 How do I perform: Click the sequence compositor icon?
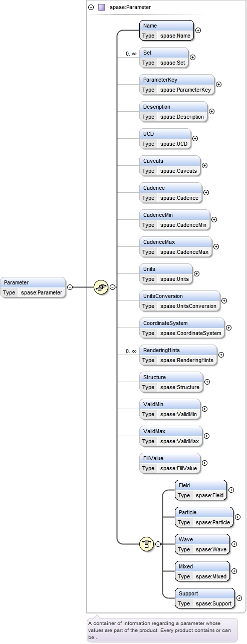[x=101, y=287]
